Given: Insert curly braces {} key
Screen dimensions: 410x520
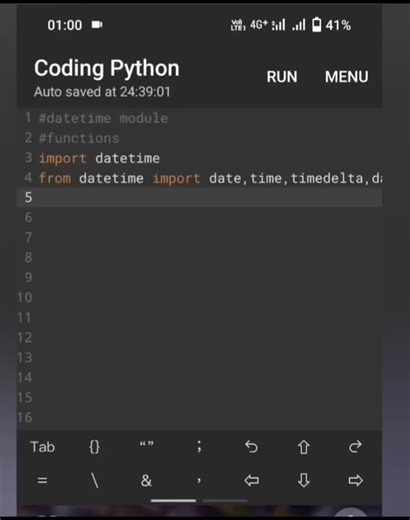Looking at the screenshot, I should point(95,447).
